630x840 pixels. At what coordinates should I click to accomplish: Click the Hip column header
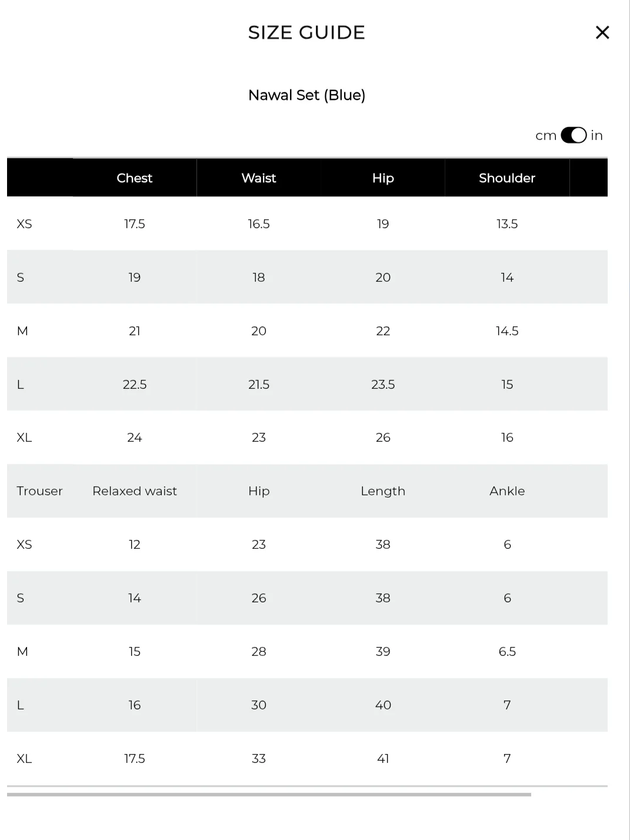coord(383,178)
